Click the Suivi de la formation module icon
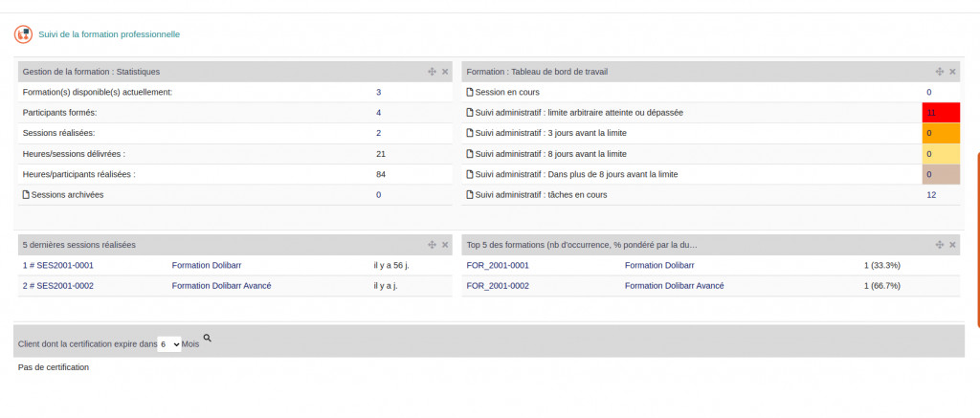980x418 pixels. [x=23, y=34]
